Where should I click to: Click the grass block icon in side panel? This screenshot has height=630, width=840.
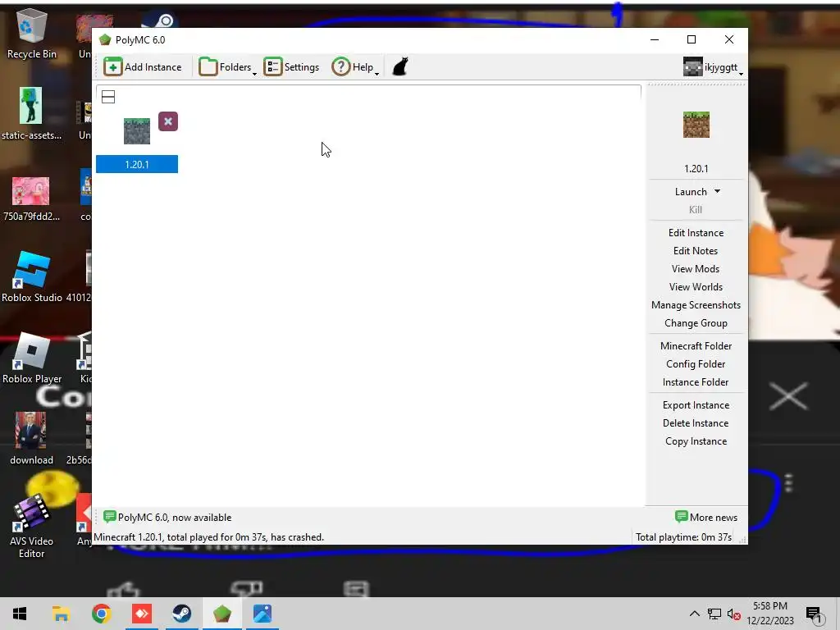point(696,125)
